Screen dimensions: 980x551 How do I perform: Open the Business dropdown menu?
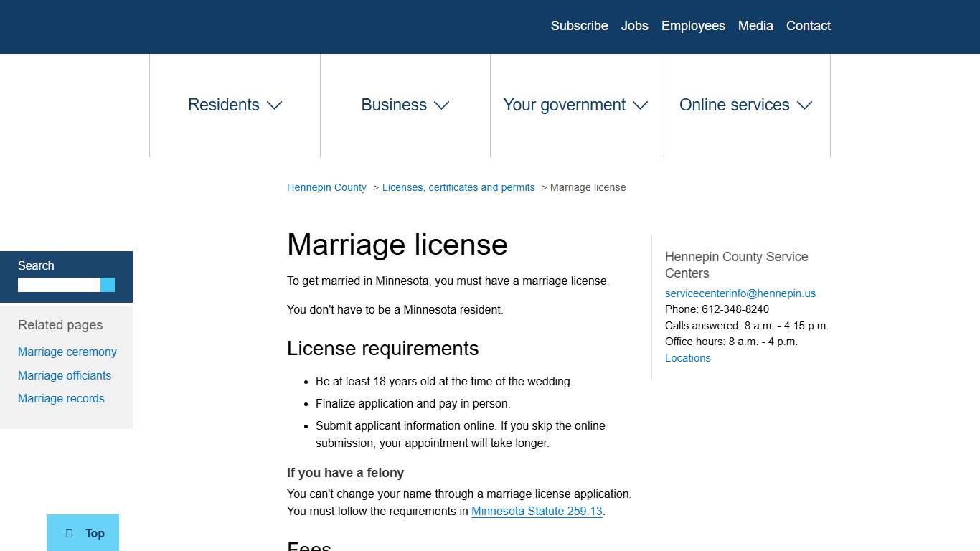pos(405,105)
